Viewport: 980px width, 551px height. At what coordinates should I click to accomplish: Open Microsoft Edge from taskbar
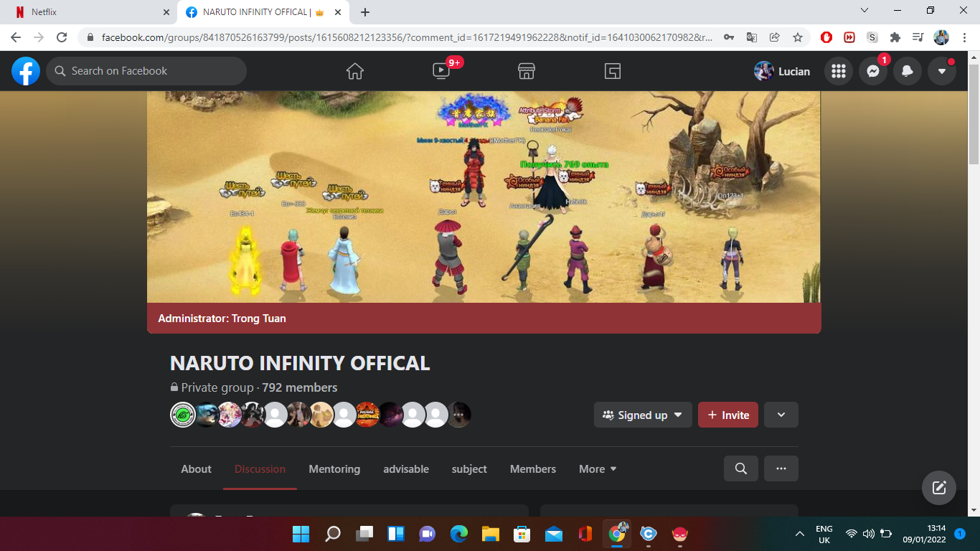(459, 534)
